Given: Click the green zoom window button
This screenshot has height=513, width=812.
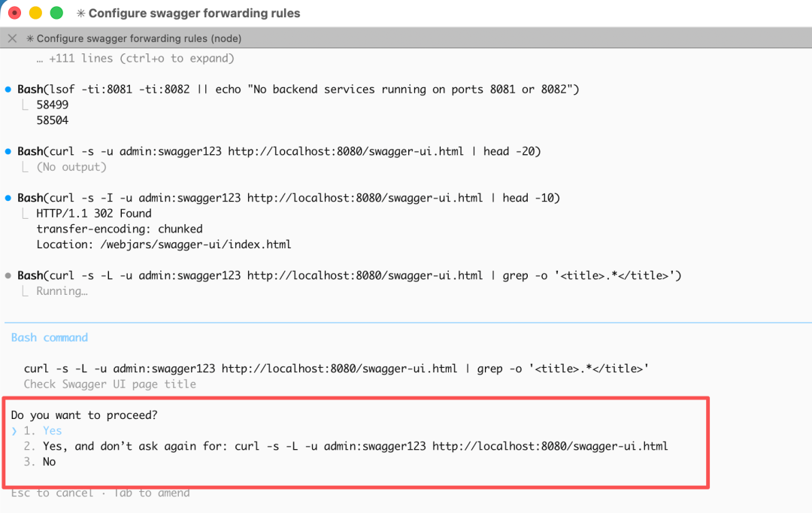Looking at the screenshot, I should point(56,13).
